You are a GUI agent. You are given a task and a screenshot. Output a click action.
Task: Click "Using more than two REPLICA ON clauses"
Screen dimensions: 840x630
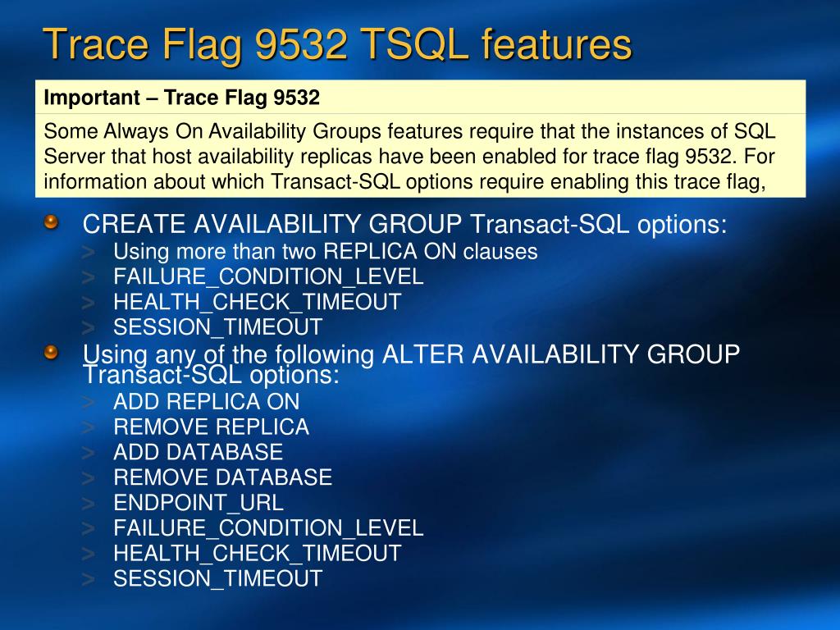coord(325,251)
